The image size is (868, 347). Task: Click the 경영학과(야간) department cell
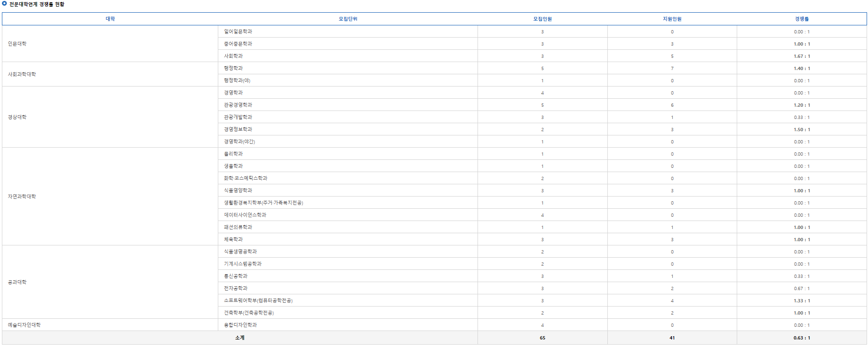[348, 142]
